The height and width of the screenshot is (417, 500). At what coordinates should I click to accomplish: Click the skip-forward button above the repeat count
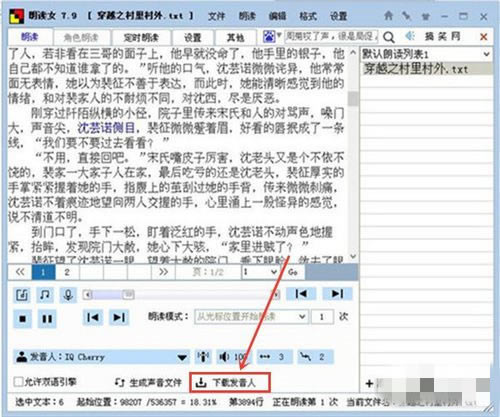pyautogui.click(x=337, y=294)
